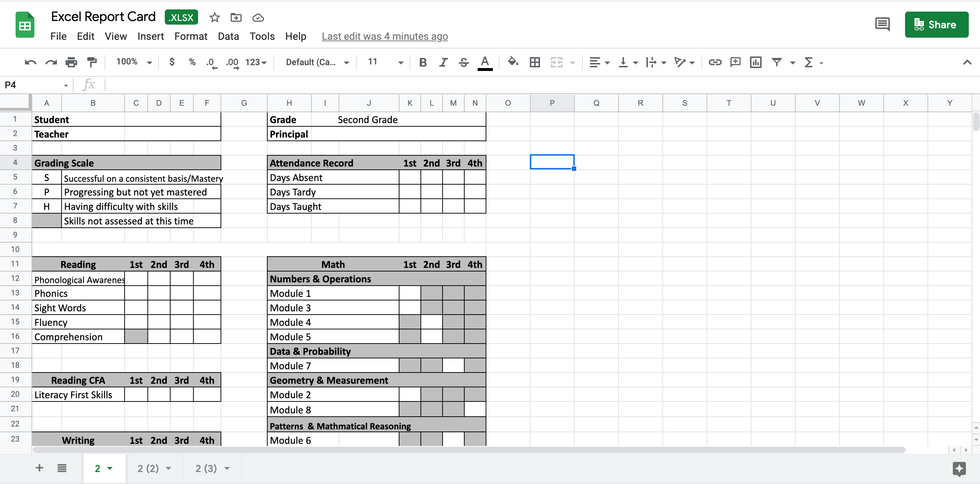Viewport: 980px width, 484px height.
Task: Expand the borders options menu
Action: tap(535, 62)
